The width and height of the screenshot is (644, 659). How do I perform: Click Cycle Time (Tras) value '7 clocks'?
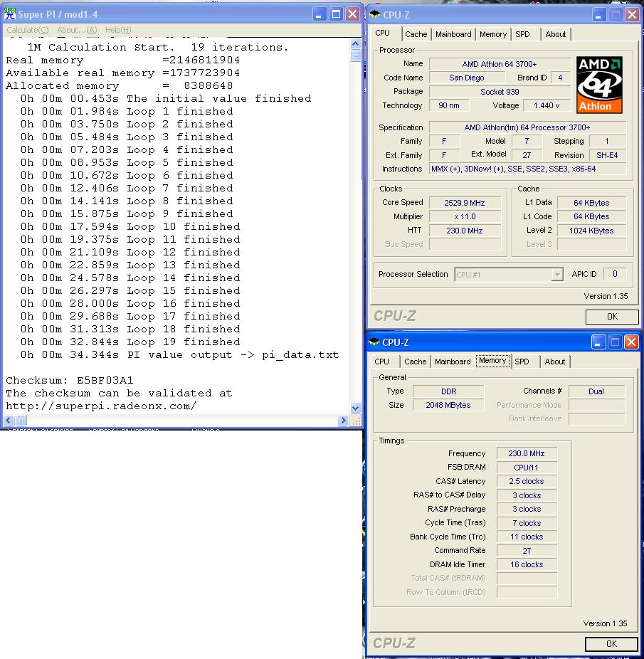(x=527, y=523)
